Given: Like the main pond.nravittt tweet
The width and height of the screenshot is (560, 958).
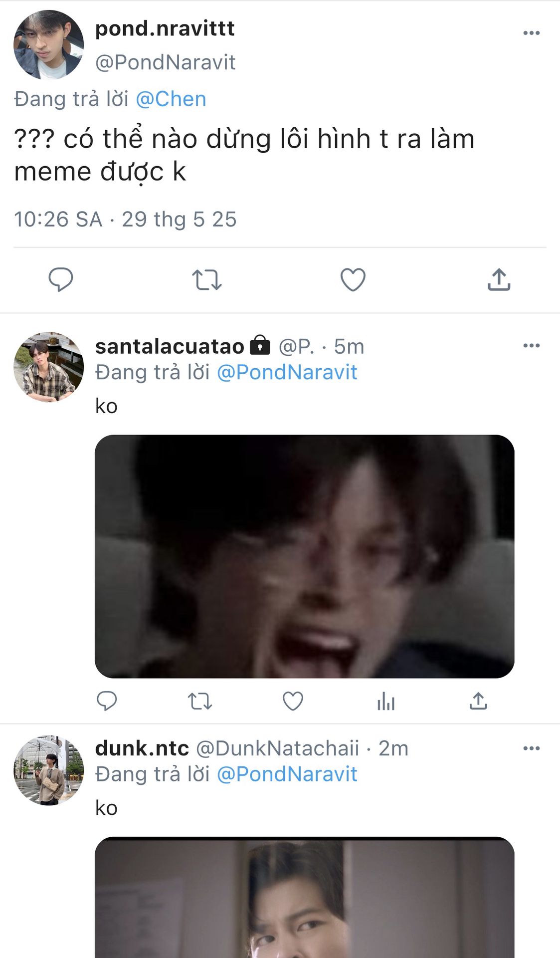Looking at the screenshot, I should pyautogui.click(x=353, y=279).
